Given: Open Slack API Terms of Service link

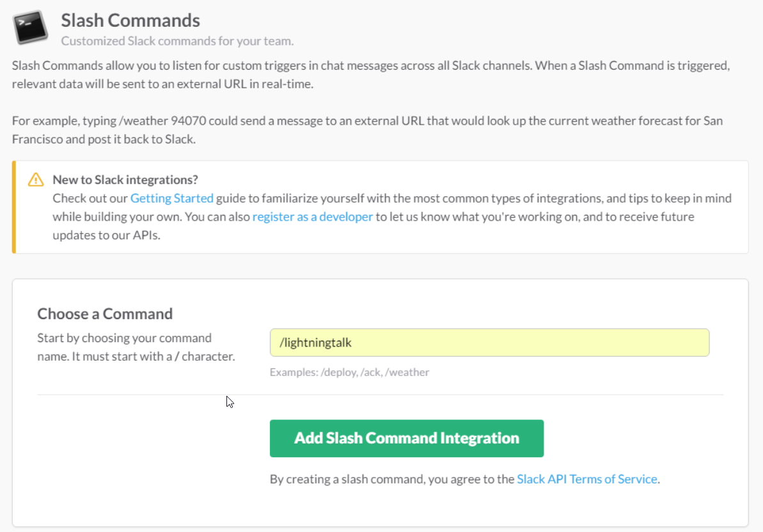Looking at the screenshot, I should pos(586,479).
